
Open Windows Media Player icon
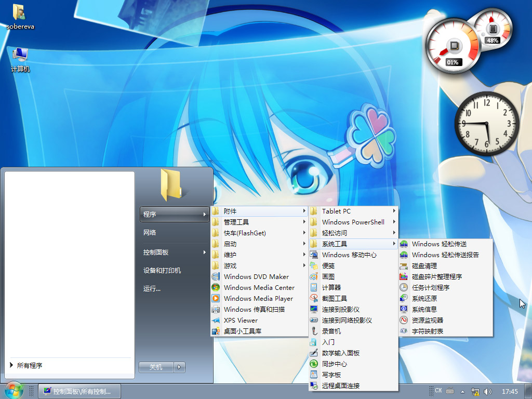(216, 298)
